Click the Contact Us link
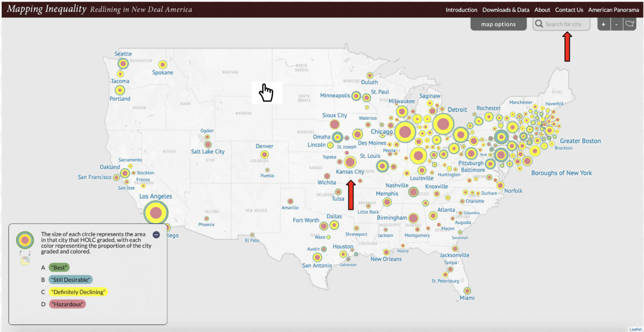 coord(569,10)
